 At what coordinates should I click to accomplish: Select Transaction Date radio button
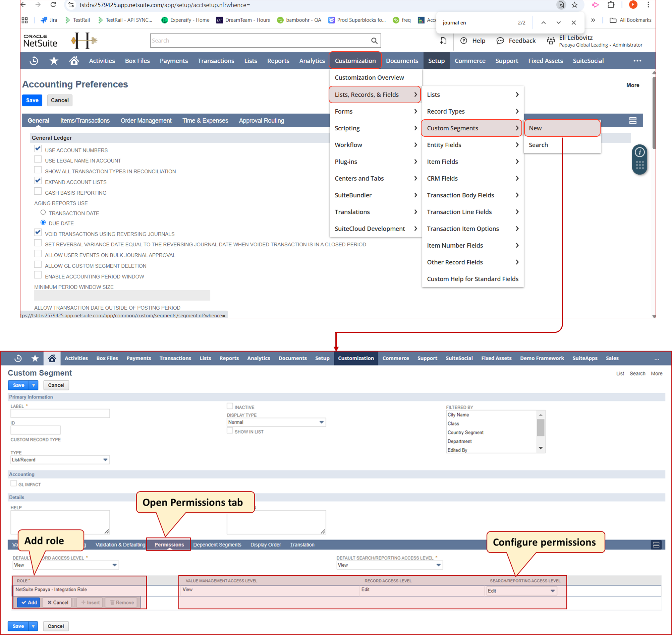pos(43,212)
